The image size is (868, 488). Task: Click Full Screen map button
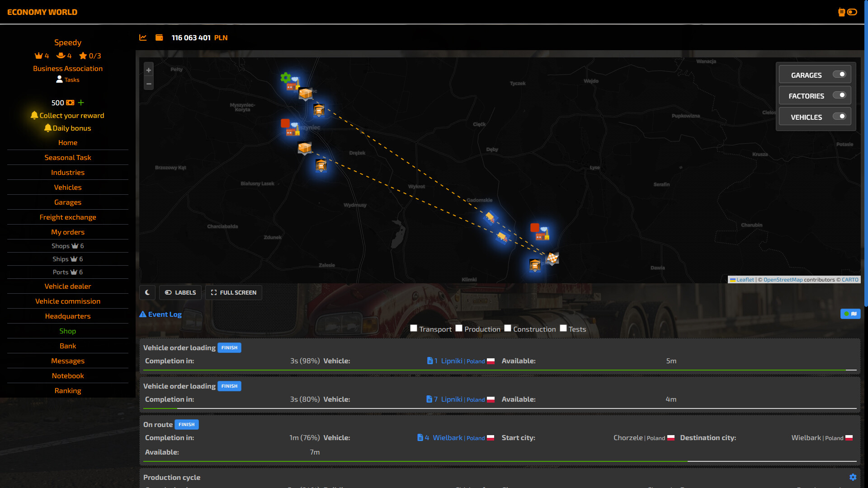(234, 292)
